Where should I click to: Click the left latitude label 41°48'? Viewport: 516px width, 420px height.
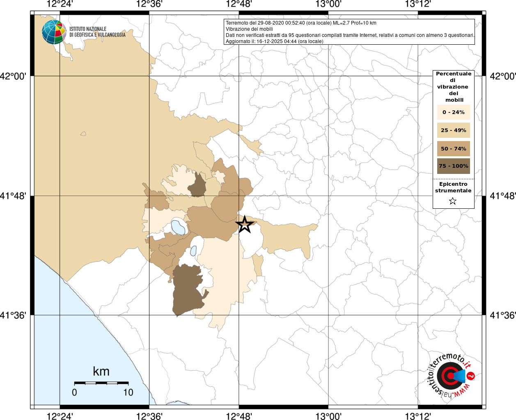[13, 196]
